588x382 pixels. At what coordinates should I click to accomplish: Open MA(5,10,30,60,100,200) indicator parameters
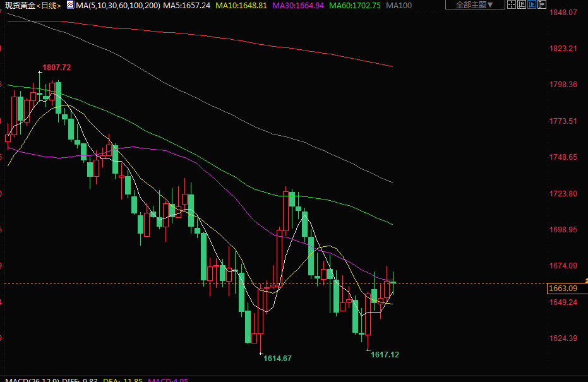[x=116, y=5]
